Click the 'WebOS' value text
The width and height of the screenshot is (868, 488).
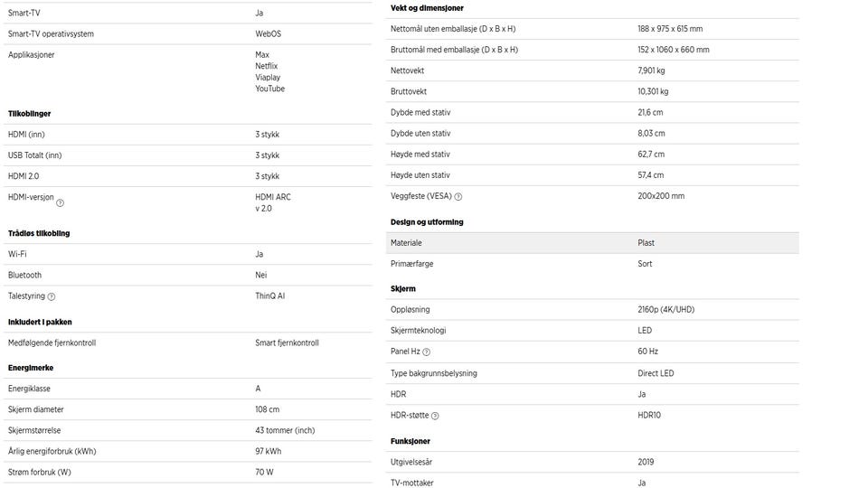(x=269, y=34)
